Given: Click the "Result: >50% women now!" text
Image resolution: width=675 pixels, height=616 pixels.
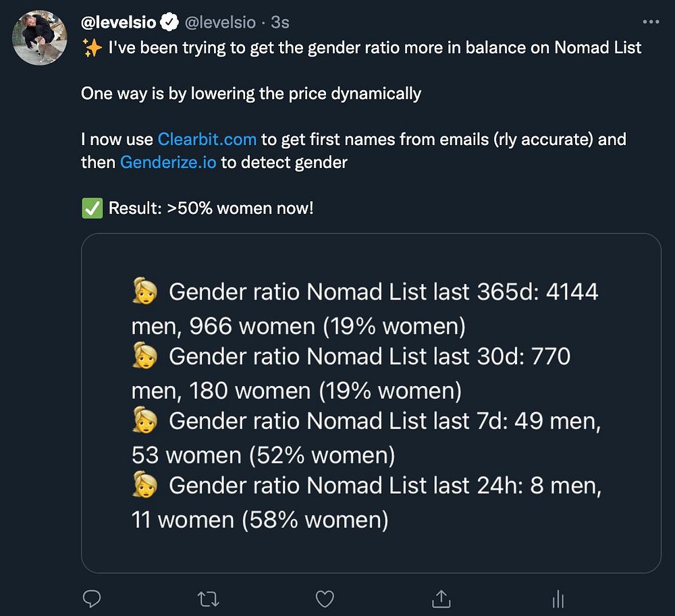Looking at the screenshot, I should (211, 208).
